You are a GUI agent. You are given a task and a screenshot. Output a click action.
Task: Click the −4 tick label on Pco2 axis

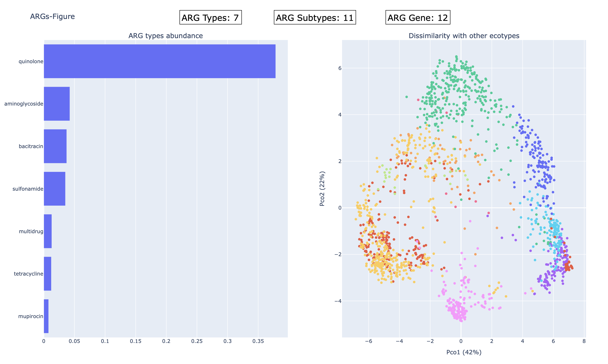click(x=338, y=301)
